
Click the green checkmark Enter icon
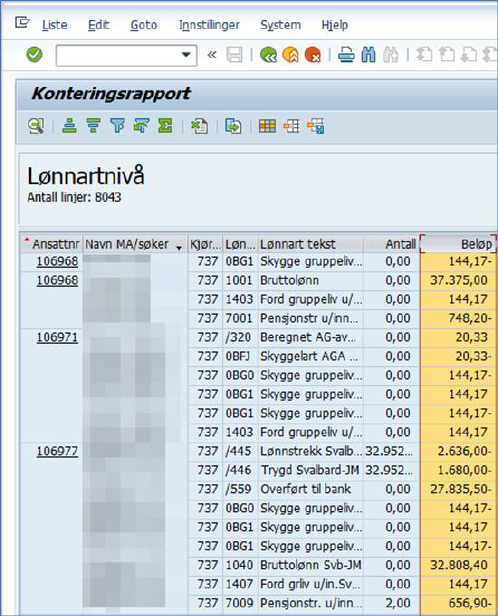click(x=35, y=55)
